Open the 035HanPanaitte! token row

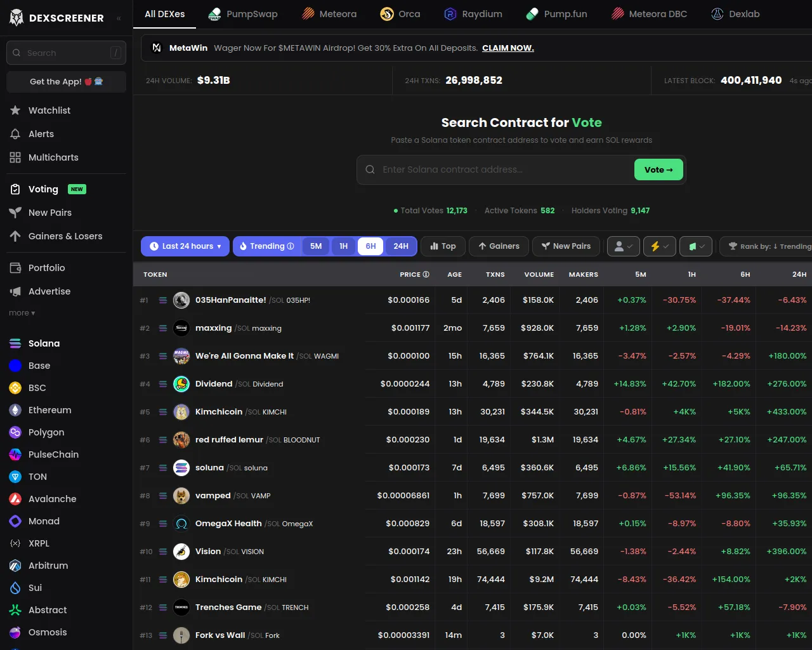(473, 300)
